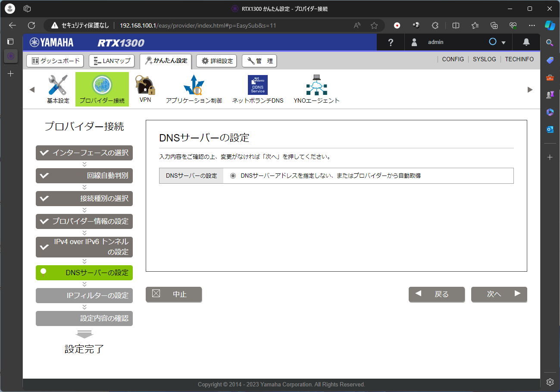This screenshot has width=560, height=392.
Task: Open the LANマップ tab
Action: (112, 61)
